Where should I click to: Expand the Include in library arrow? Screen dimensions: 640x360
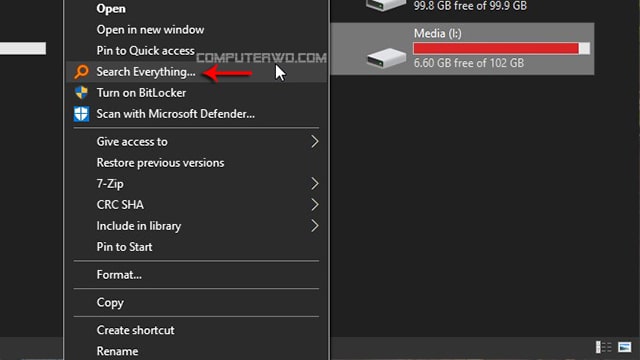pyautogui.click(x=315, y=226)
